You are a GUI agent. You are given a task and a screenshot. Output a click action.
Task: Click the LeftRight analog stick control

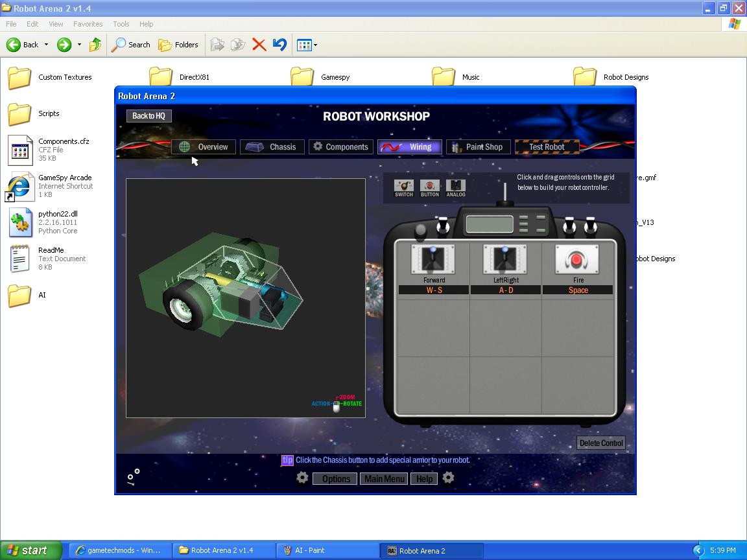click(x=505, y=259)
